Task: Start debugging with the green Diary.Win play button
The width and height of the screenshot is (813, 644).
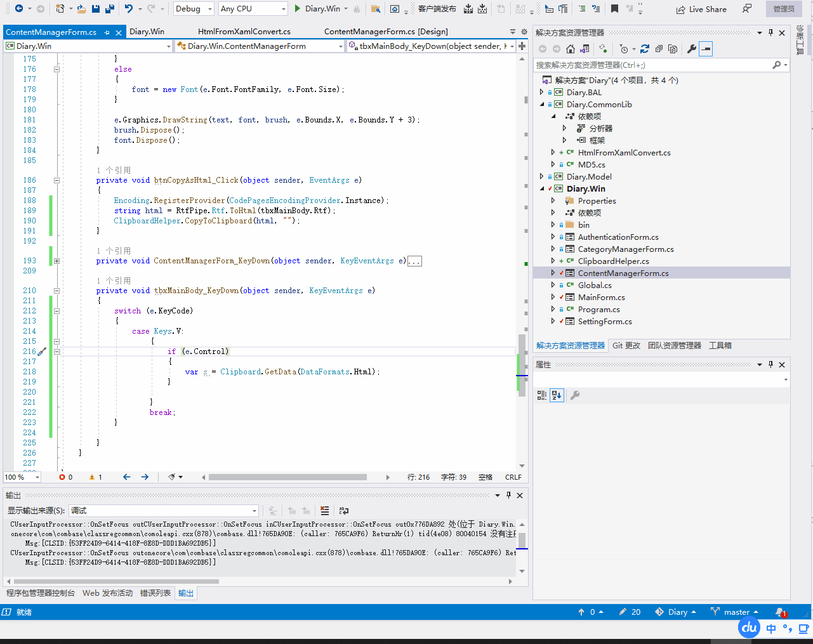Action: pos(298,9)
